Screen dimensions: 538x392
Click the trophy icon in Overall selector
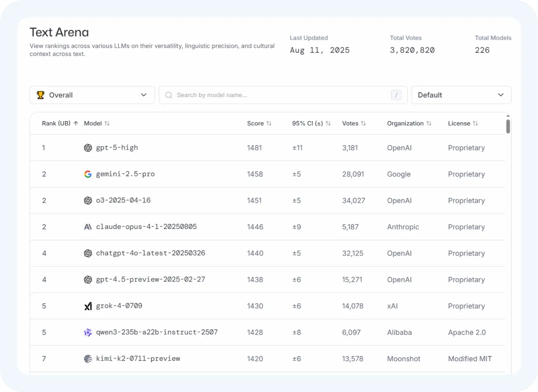tap(41, 95)
